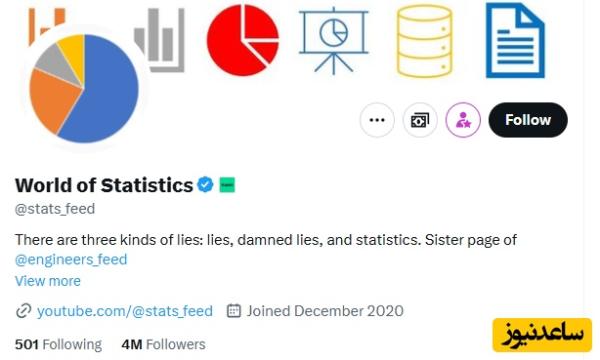The height and width of the screenshot is (360, 600).
Task: Click the green affiliate badge next to name
Action: click(x=227, y=185)
